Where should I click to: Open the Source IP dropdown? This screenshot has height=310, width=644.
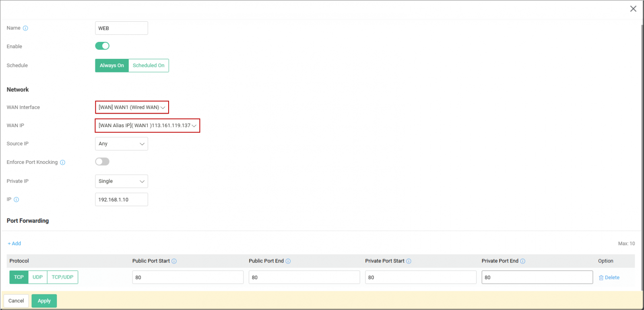(121, 144)
